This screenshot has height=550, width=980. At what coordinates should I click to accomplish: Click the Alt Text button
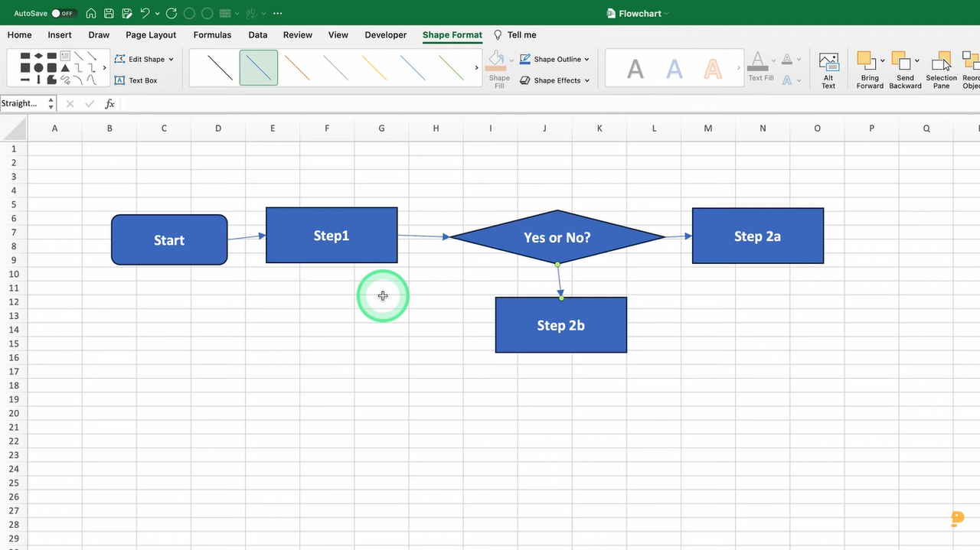click(x=828, y=70)
